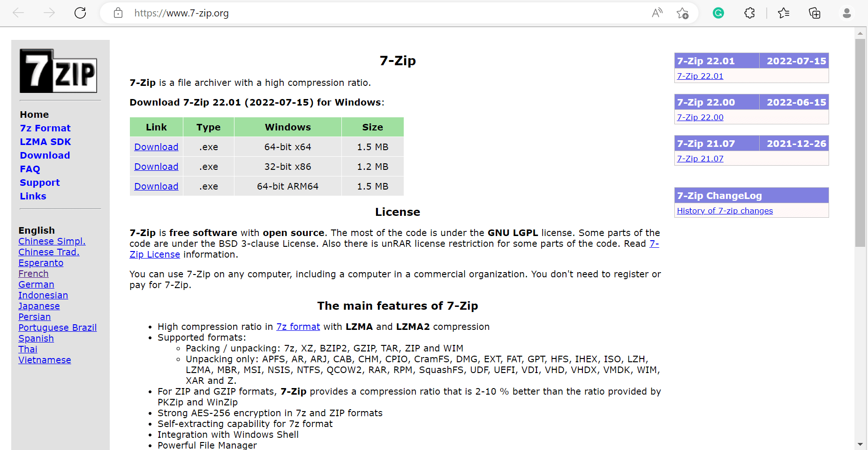The image size is (868, 450).
Task: Download the 64-bit ARM64 .exe installer
Action: (x=156, y=186)
